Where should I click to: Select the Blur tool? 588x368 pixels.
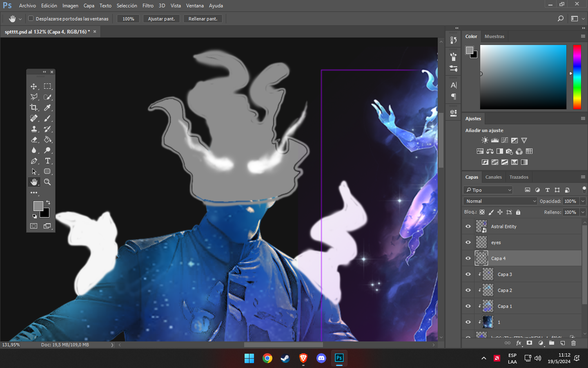coord(34,150)
